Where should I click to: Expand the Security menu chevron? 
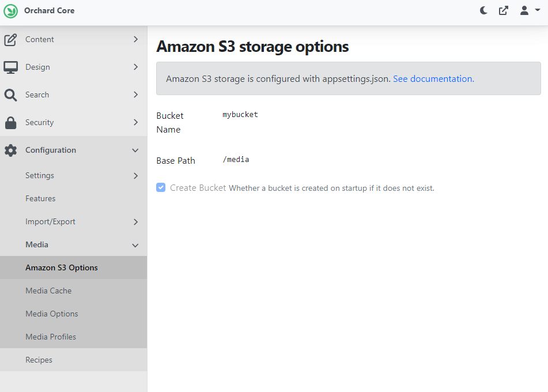point(135,122)
